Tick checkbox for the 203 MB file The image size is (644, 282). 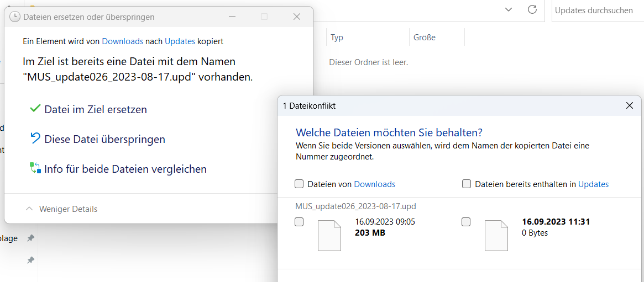(299, 222)
